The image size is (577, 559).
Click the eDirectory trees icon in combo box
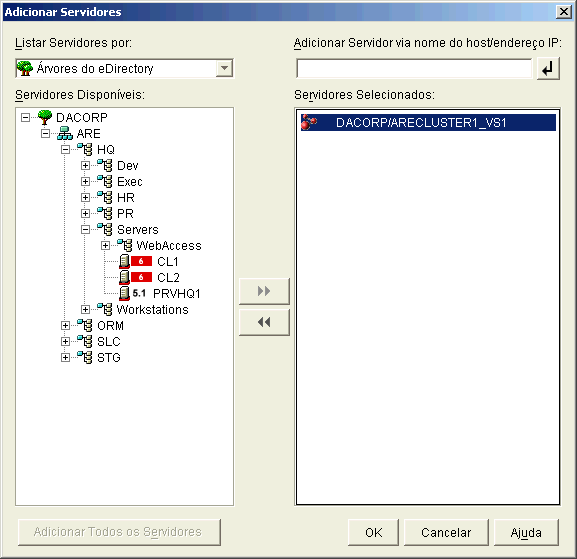pyautogui.click(x=25, y=68)
